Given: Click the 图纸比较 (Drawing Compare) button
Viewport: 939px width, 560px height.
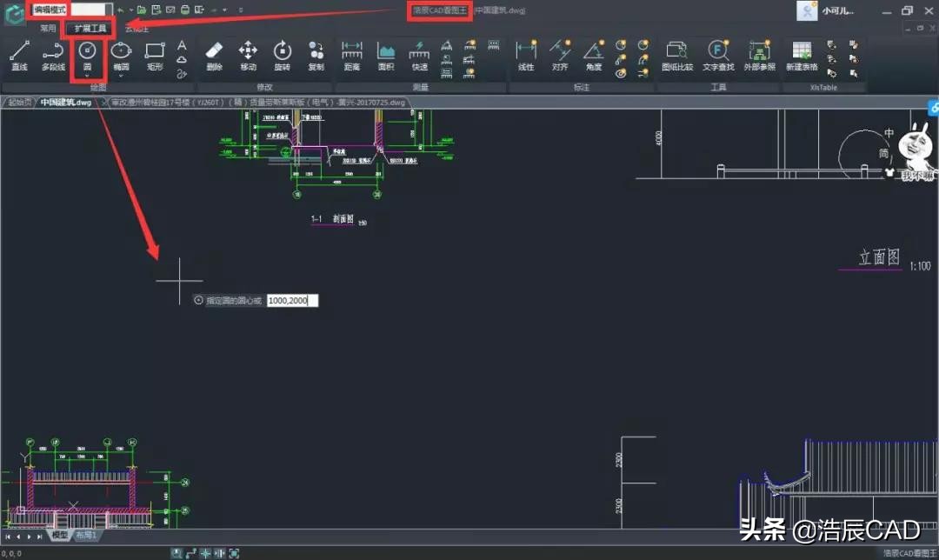Looking at the screenshot, I should pyautogui.click(x=677, y=56).
